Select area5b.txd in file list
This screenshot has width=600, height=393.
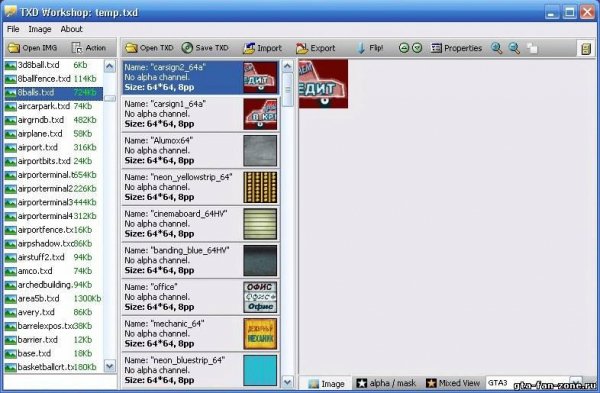[54, 298]
